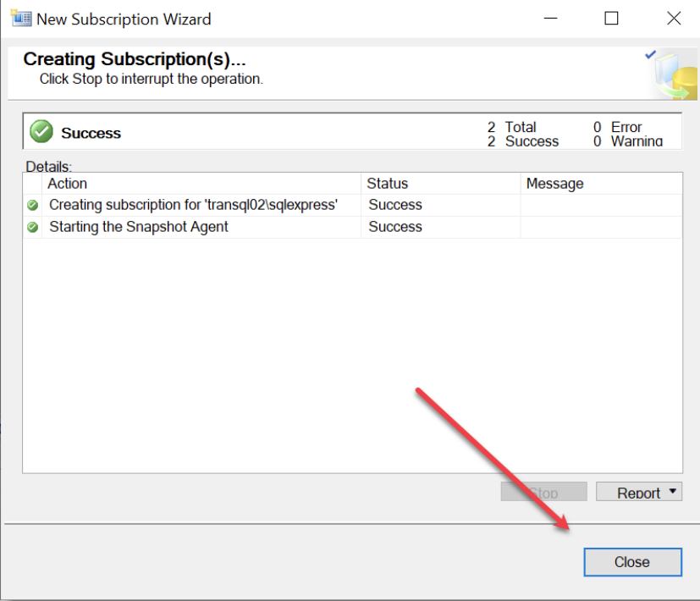Click the New Subscription Wizard title icon

(x=21, y=19)
